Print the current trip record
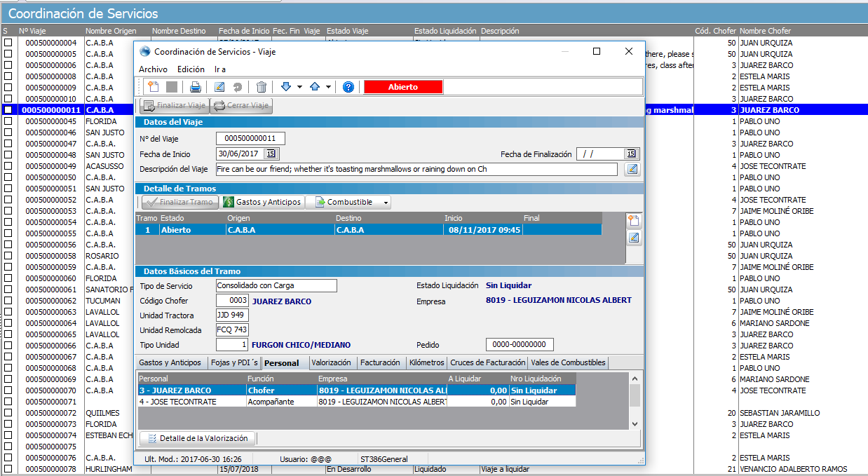This screenshot has width=868, height=476. (x=196, y=87)
